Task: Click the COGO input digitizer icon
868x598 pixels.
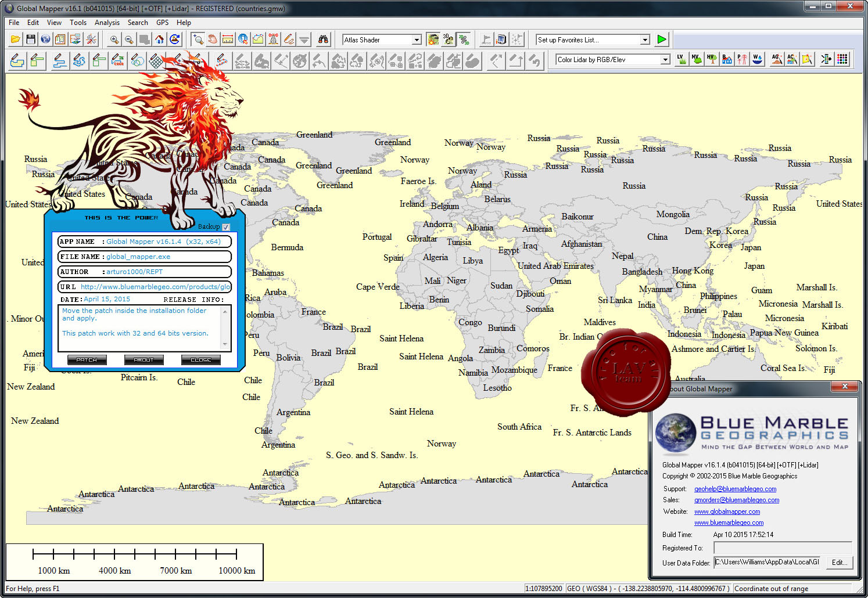Action: [117, 60]
